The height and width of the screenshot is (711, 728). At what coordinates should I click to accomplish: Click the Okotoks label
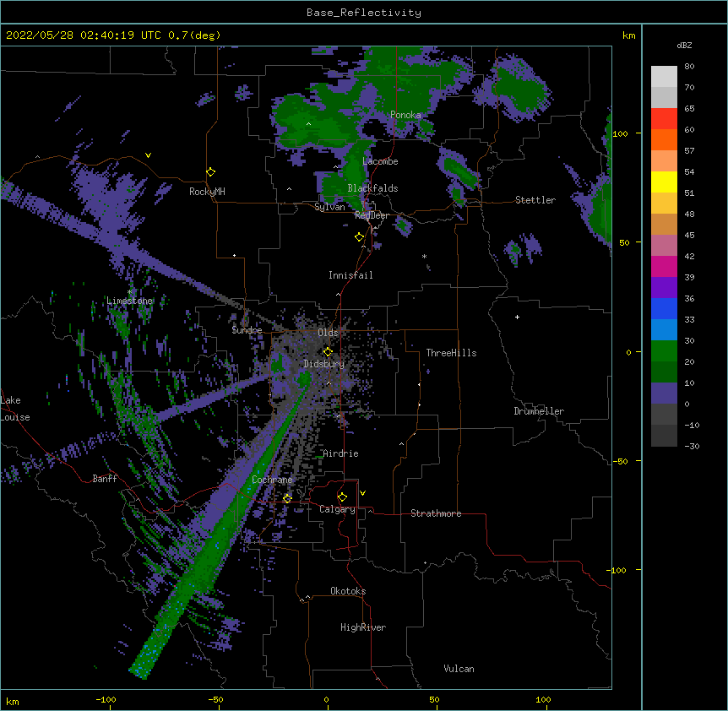click(348, 591)
